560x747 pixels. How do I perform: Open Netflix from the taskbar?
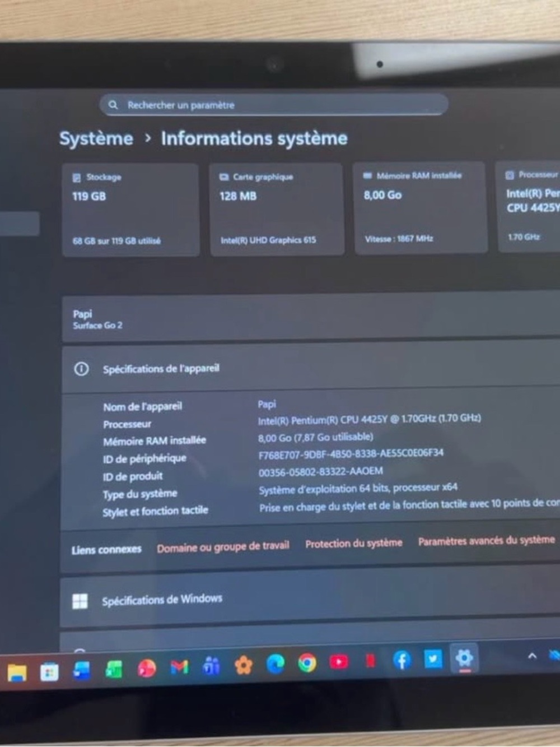pyautogui.click(x=370, y=661)
